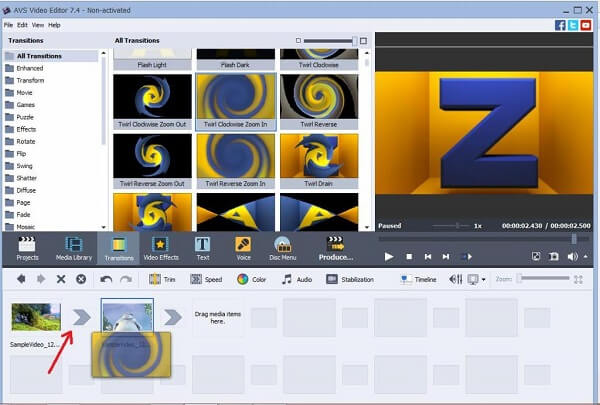Open the Help menu
The height and width of the screenshot is (405, 600).
coord(54,25)
